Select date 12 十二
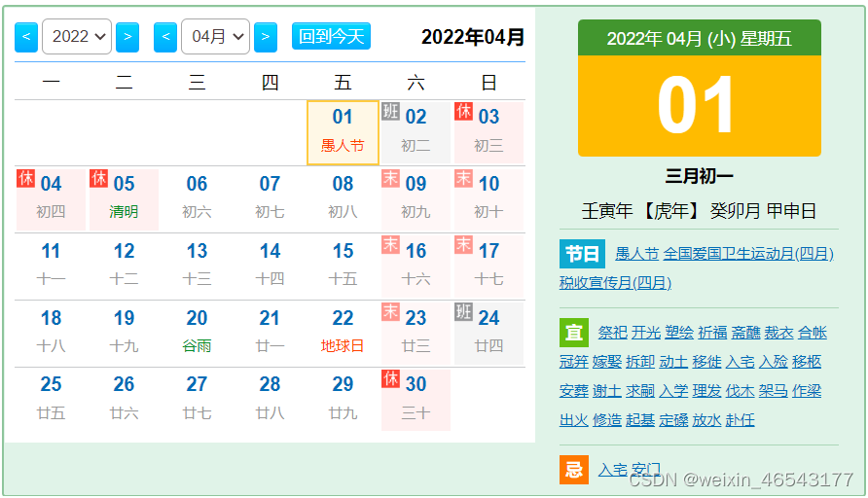 point(124,267)
